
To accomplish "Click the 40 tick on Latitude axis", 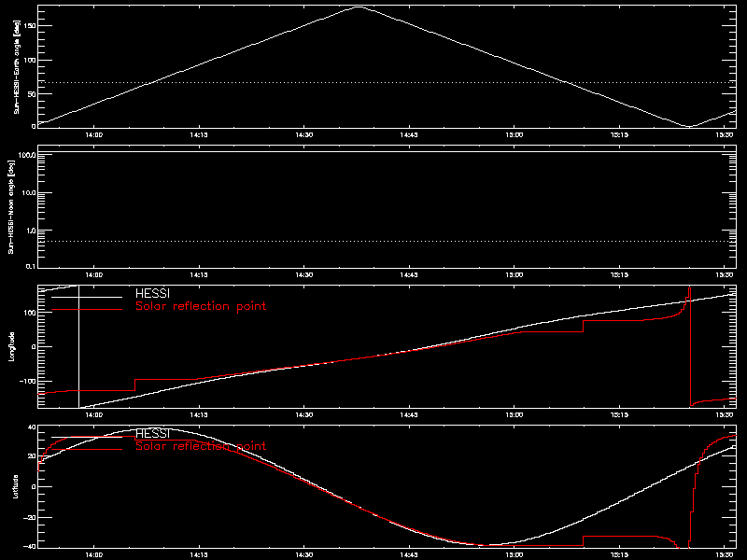I will (32, 427).
